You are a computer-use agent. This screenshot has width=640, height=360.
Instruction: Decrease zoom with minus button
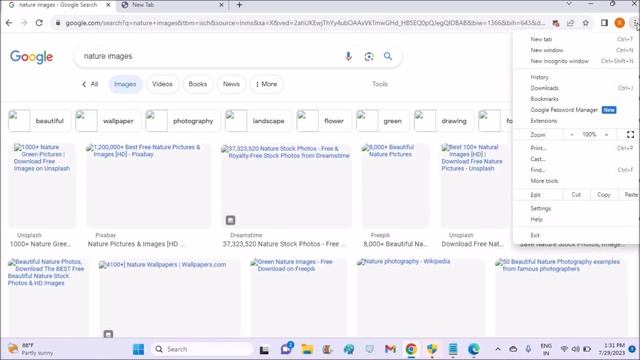(x=572, y=134)
